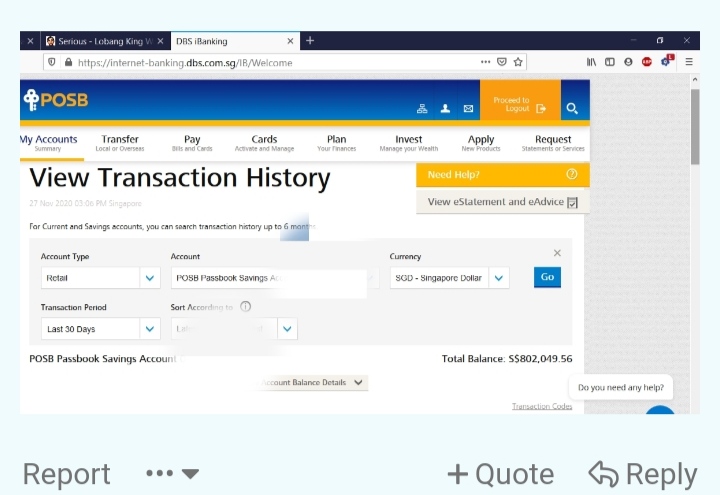Image resolution: width=720 pixels, height=495 pixels.
Task: Open the Transaction Period dropdown
Action: coord(150,329)
